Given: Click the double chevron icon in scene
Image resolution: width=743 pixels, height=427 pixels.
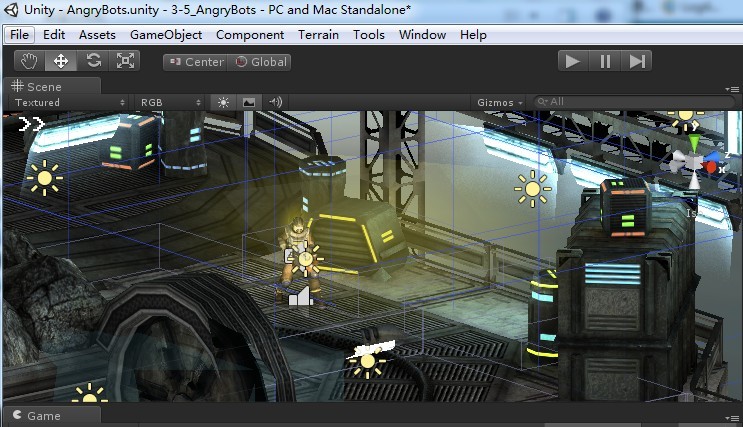Looking at the screenshot, I should click(x=31, y=124).
